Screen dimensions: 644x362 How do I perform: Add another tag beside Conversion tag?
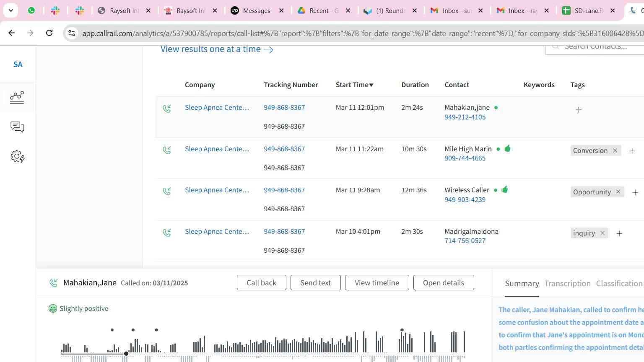[x=632, y=151]
